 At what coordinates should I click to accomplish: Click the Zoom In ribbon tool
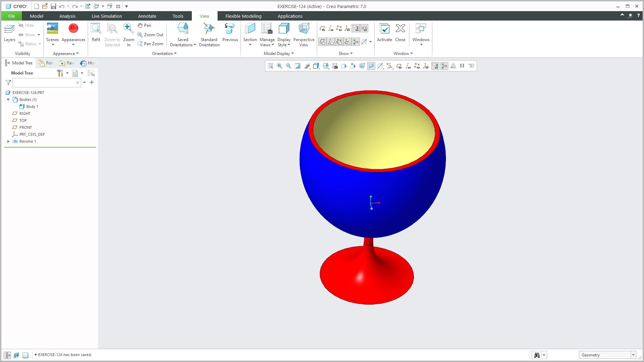[x=128, y=34]
